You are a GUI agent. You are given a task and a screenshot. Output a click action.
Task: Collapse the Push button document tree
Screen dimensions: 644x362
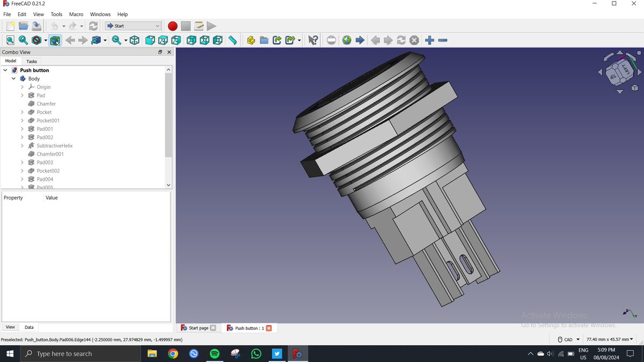[5, 70]
